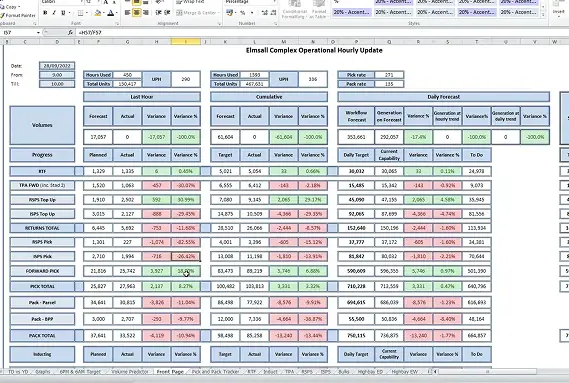Image resolution: width=569 pixels, height=383 pixels.
Task: Select the Date input cell
Action: 57,66
